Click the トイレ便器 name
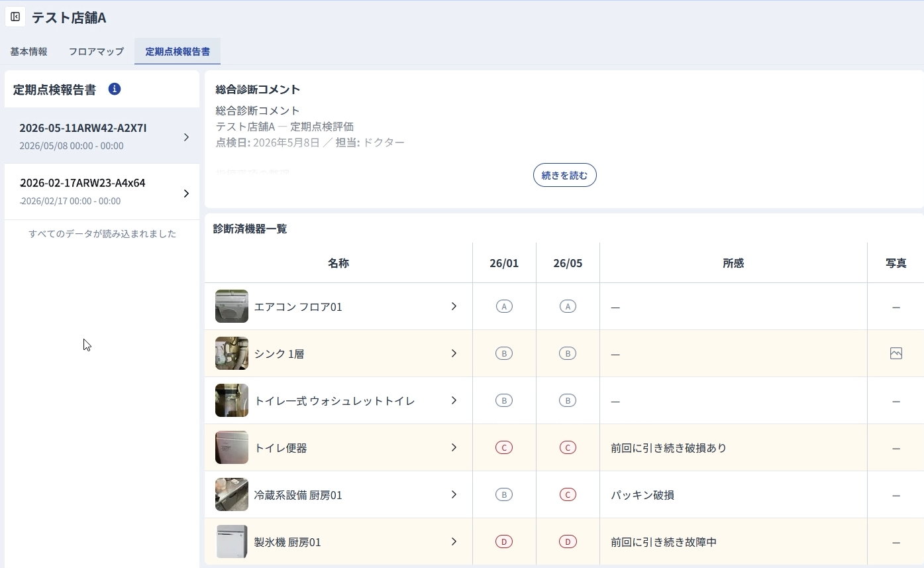Screen dimensions: 924x568 pyautogui.click(x=281, y=448)
